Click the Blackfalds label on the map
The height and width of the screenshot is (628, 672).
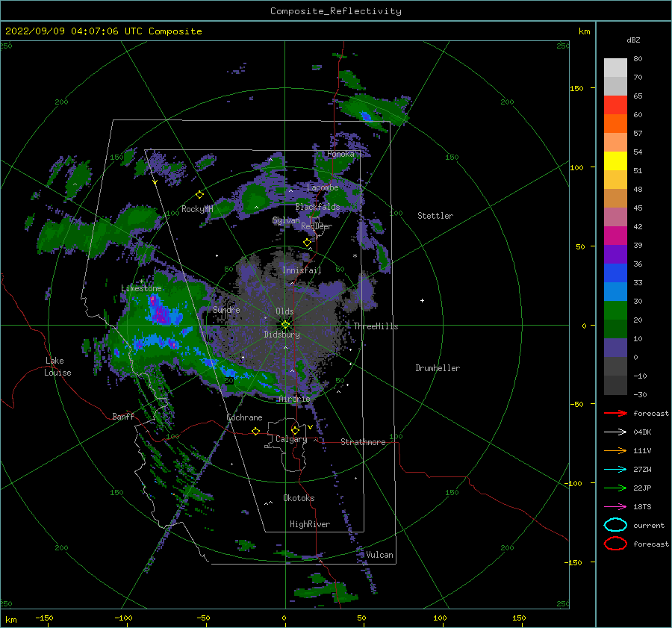[317, 207]
